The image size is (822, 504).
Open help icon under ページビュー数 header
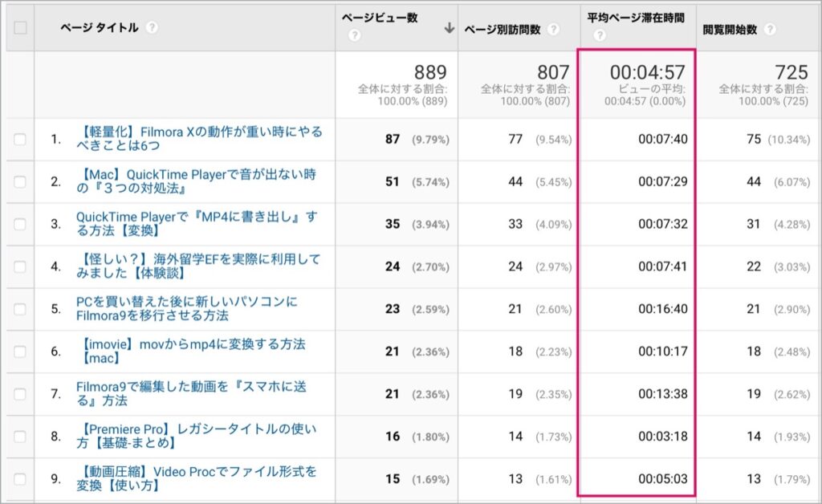coord(355,35)
